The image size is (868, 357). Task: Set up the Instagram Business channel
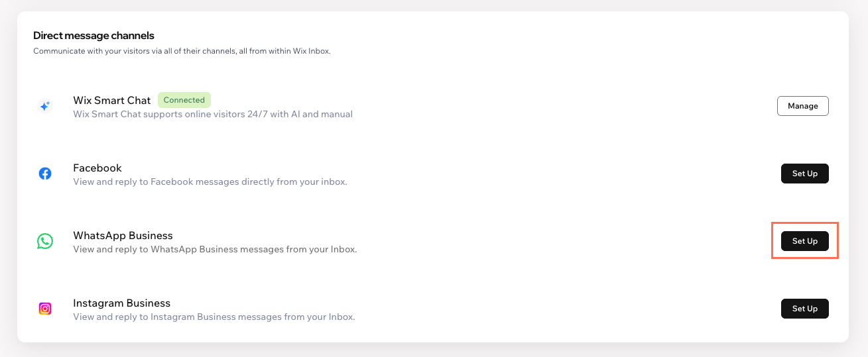tap(805, 309)
